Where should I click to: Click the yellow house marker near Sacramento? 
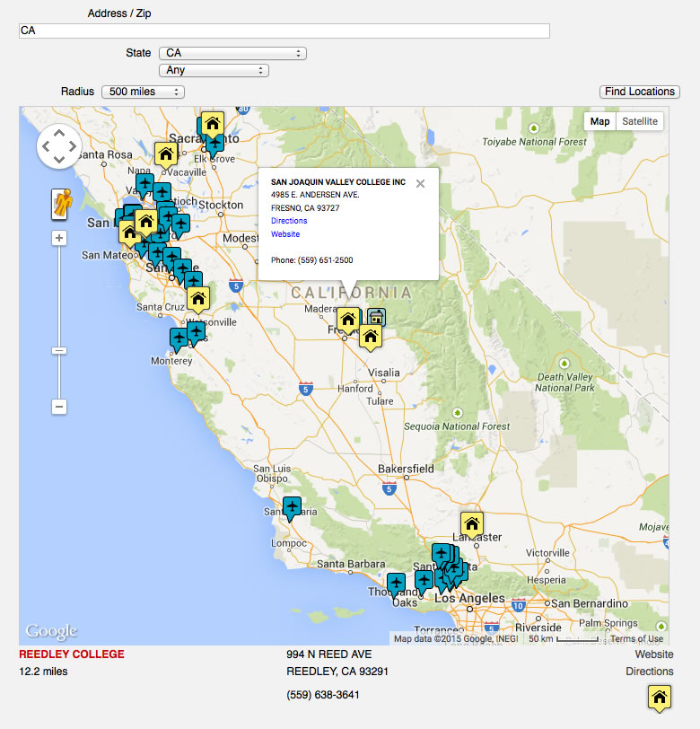click(213, 125)
